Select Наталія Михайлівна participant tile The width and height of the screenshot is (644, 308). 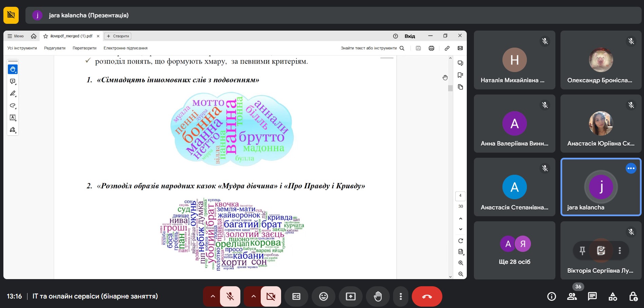pos(515,60)
